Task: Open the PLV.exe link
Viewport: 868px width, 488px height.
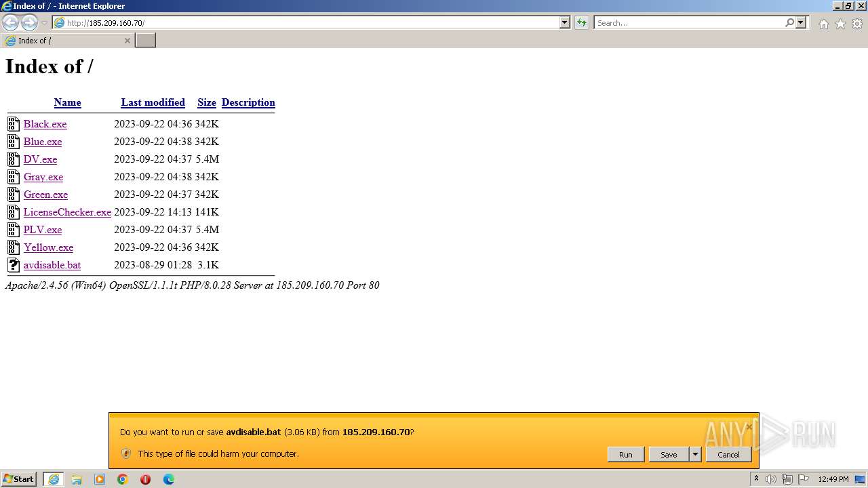Action: coord(43,230)
